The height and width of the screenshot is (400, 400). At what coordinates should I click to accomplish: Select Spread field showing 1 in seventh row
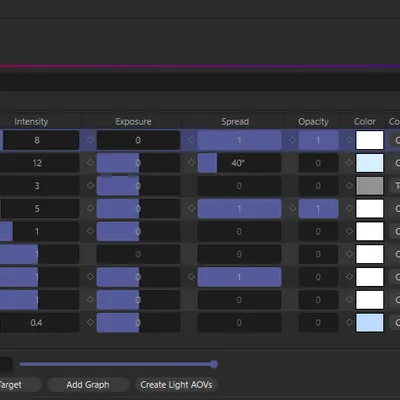[239, 277]
